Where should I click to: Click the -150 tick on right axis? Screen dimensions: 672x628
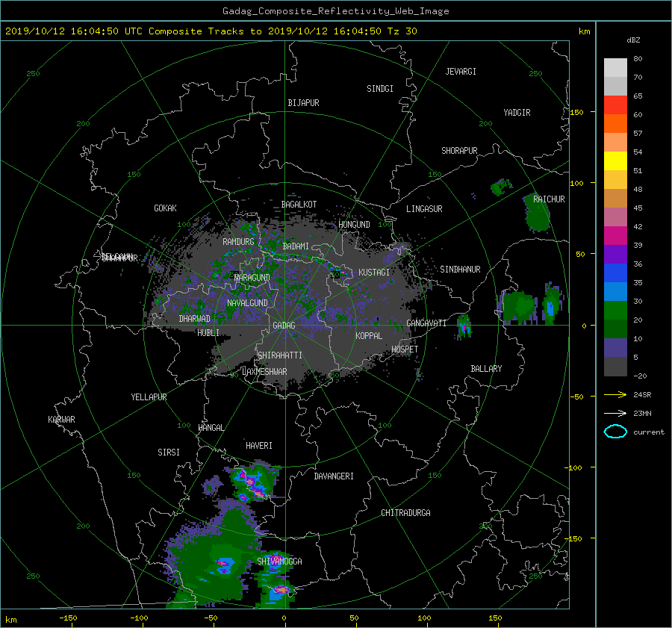click(575, 539)
